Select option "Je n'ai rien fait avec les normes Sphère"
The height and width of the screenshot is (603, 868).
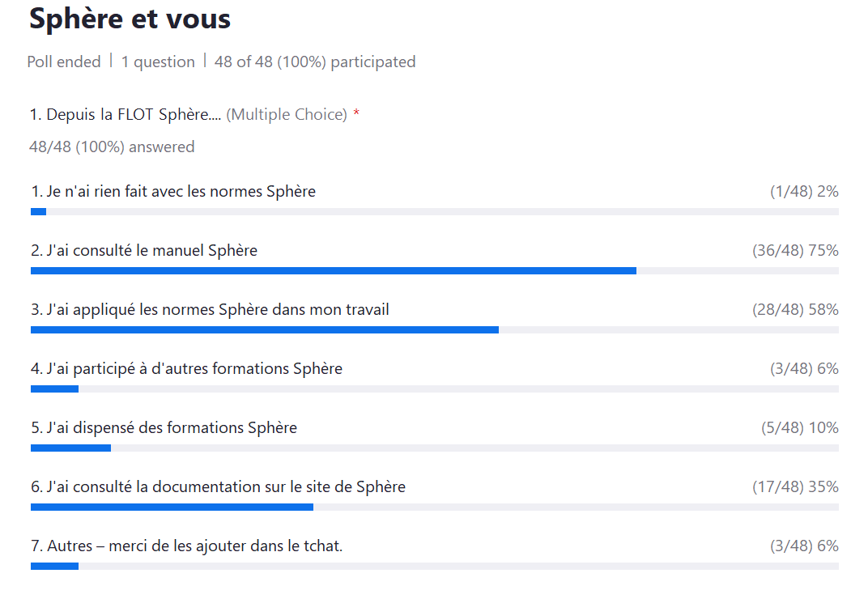(173, 192)
